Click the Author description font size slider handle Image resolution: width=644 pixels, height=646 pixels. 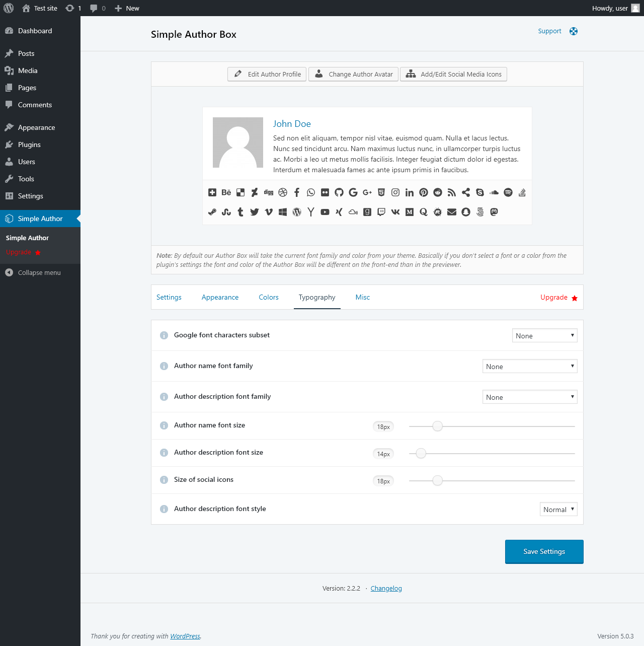[421, 454]
